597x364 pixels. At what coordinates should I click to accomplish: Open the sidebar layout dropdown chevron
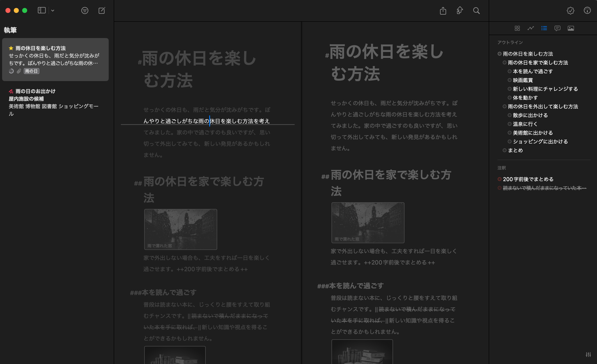pyautogui.click(x=53, y=10)
